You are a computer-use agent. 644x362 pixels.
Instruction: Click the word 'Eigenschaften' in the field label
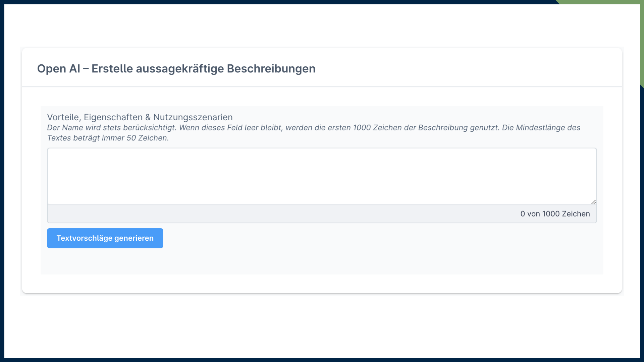click(x=113, y=117)
